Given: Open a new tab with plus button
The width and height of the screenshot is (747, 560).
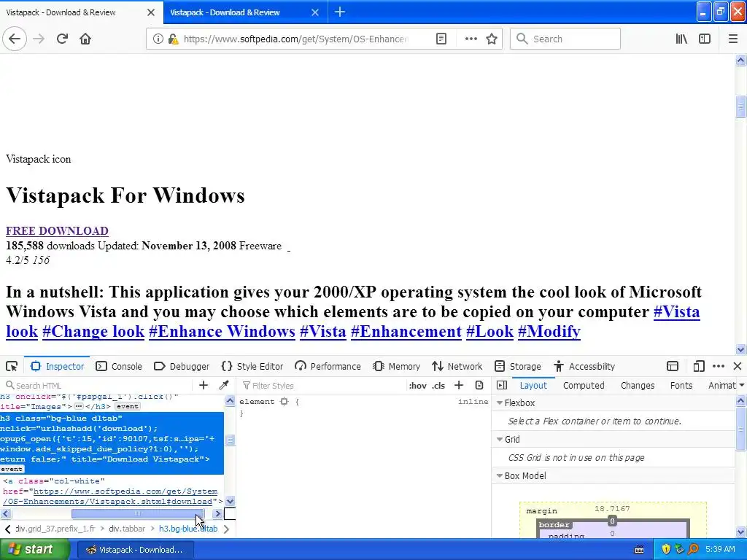Looking at the screenshot, I should [x=340, y=12].
